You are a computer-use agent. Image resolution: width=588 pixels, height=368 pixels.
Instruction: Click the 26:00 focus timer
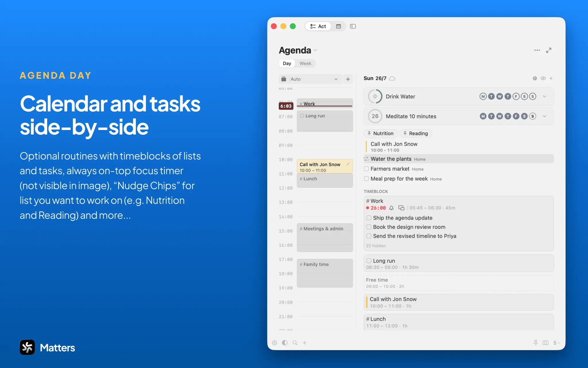tap(378, 208)
